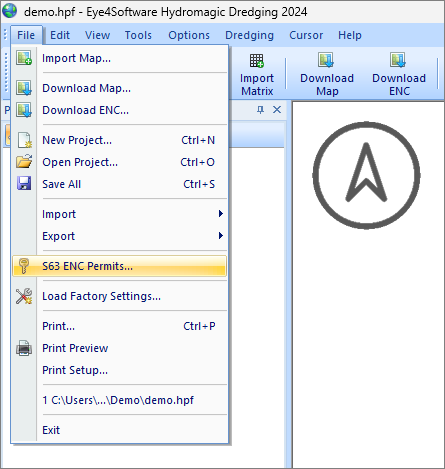
Task: Select Download Map... menu entry
Action: (x=119, y=88)
